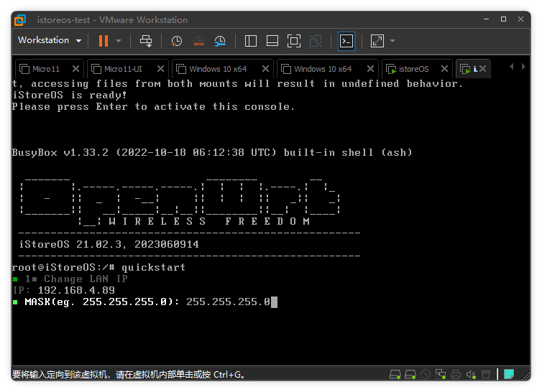Open the teal message log note icon
Screen dimensions: 542x392
point(509,374)
